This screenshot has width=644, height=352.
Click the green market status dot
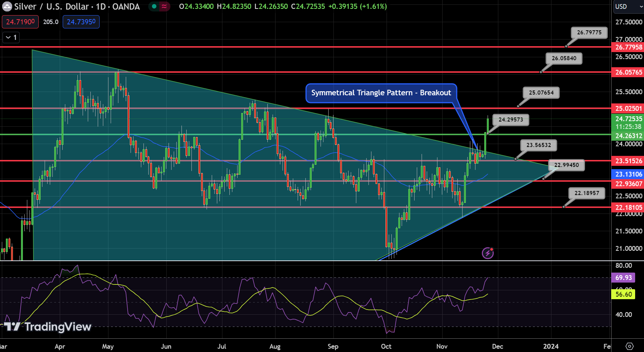pyautogui.click(x=154, y=6)
